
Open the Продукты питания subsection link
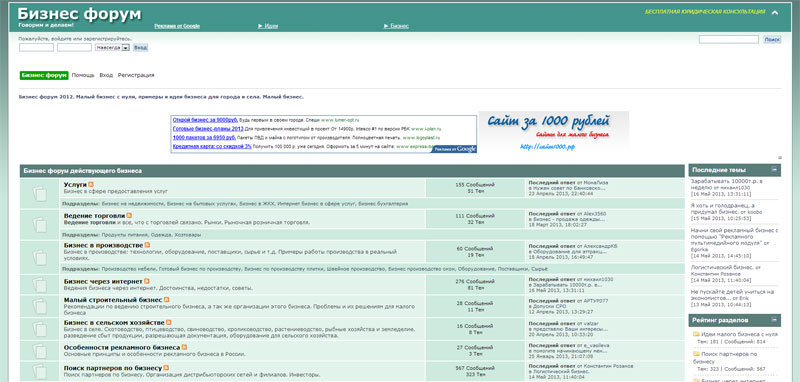point(124,235)
